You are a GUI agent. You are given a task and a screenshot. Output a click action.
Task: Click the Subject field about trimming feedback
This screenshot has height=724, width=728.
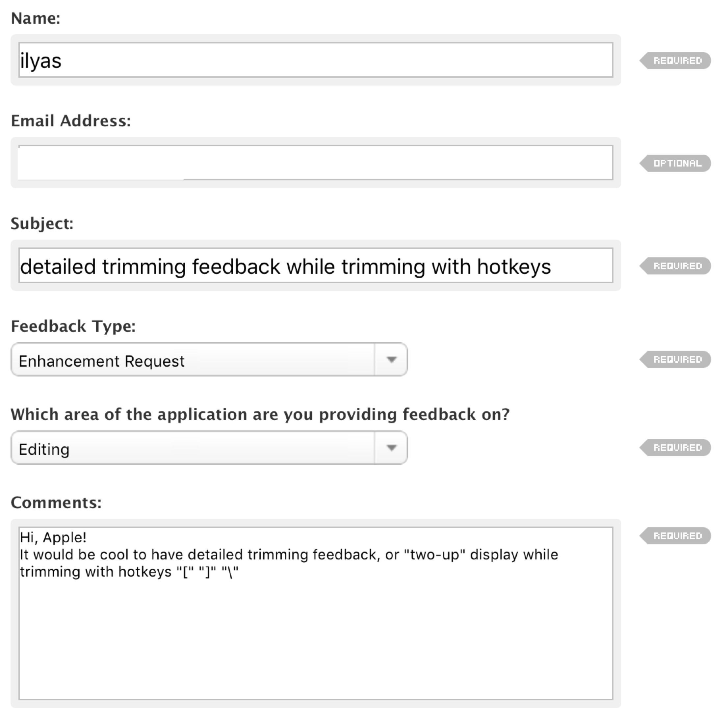tap(316, 266)
